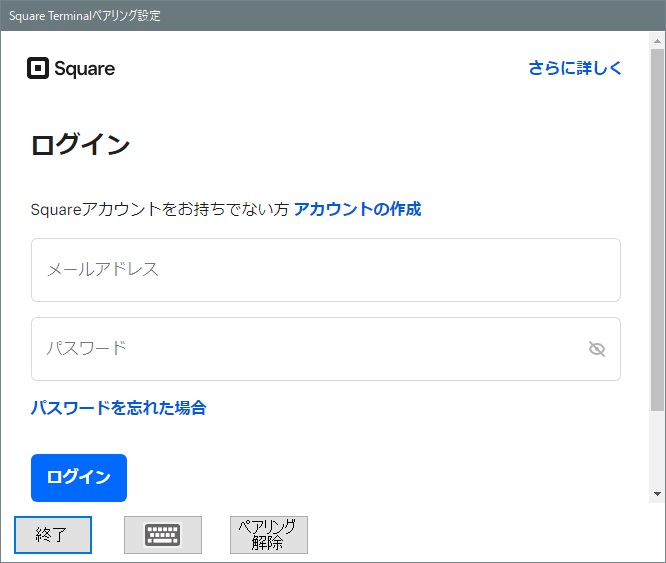Viewport: 666px width, 563px height.
Task: Click the Square logo icon
Action: (x=37, y=68)
